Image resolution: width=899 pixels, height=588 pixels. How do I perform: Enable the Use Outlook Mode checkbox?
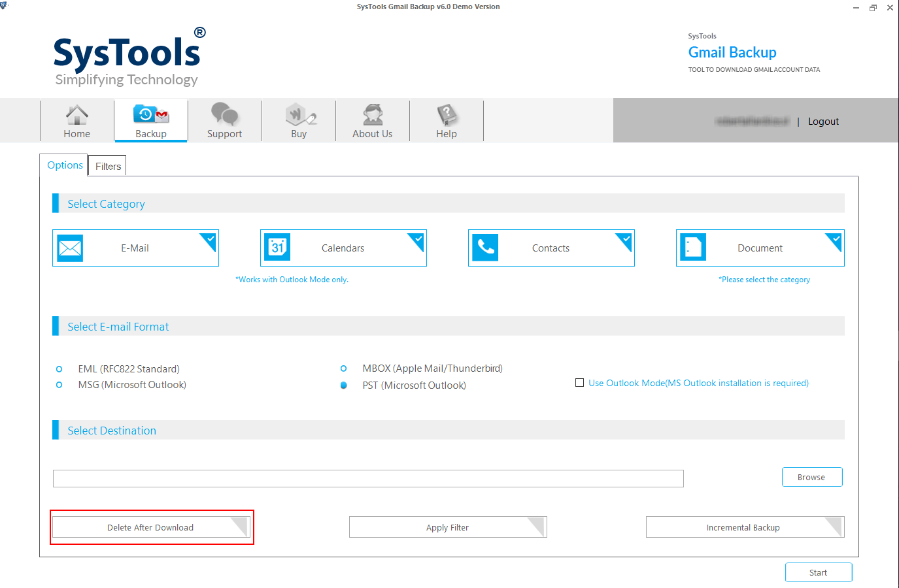coord(579,383)
